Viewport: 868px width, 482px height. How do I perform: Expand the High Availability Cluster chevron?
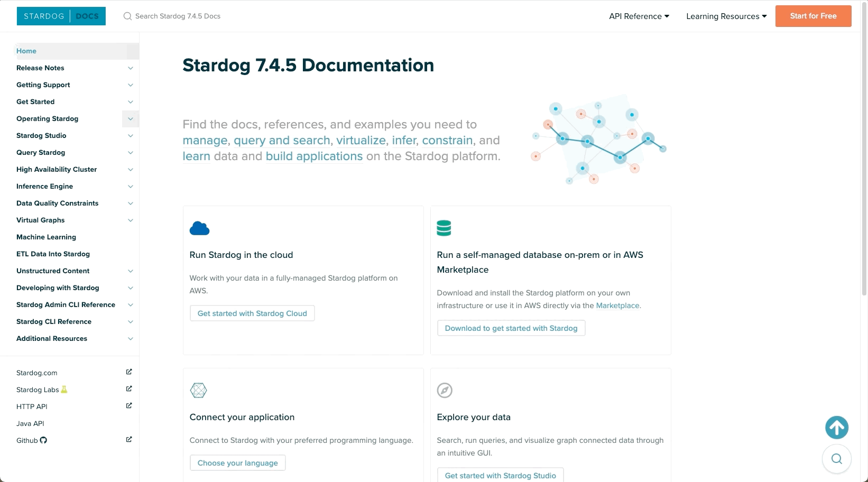tap(131, 170)
